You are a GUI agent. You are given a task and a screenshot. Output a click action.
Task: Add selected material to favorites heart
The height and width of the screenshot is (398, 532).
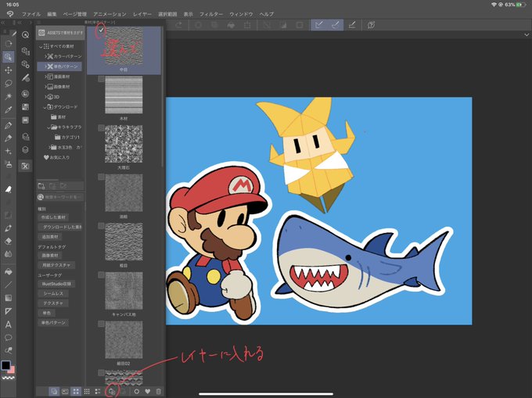pyautogui.click(x=148, y=392)
